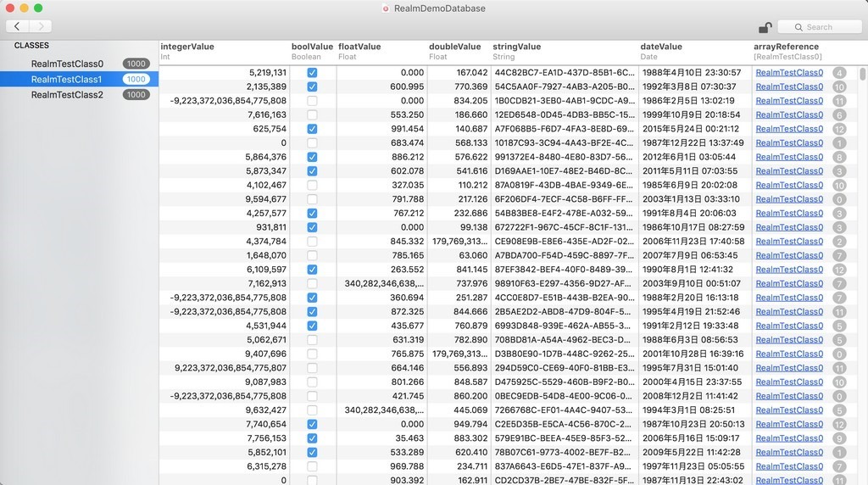Open RealmTestClass0 link in the 2012年6月1日 row
Screen dimensions: 868x485
coord(789,157)
